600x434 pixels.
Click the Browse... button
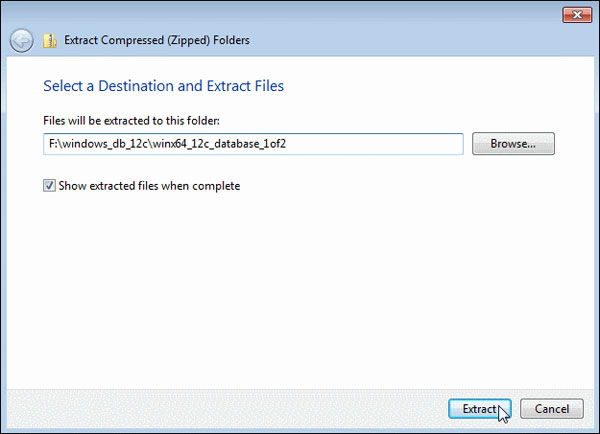(x=513, y=144)
